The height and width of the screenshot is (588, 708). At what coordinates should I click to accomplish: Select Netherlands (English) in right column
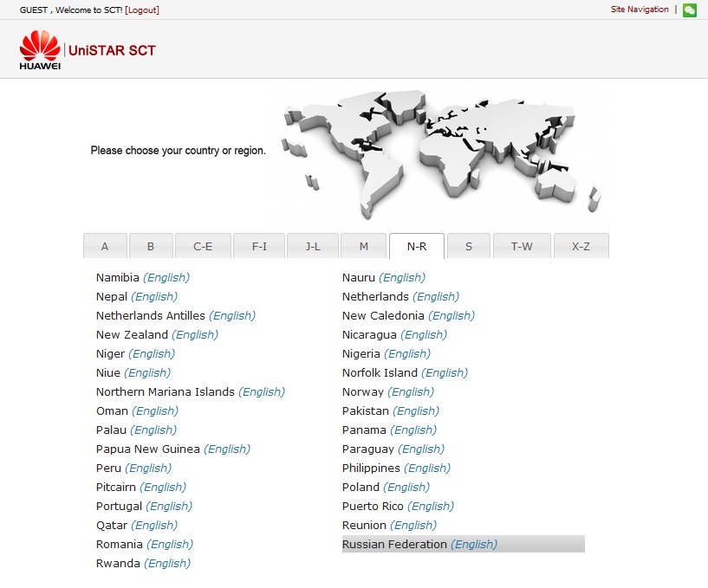400,296
